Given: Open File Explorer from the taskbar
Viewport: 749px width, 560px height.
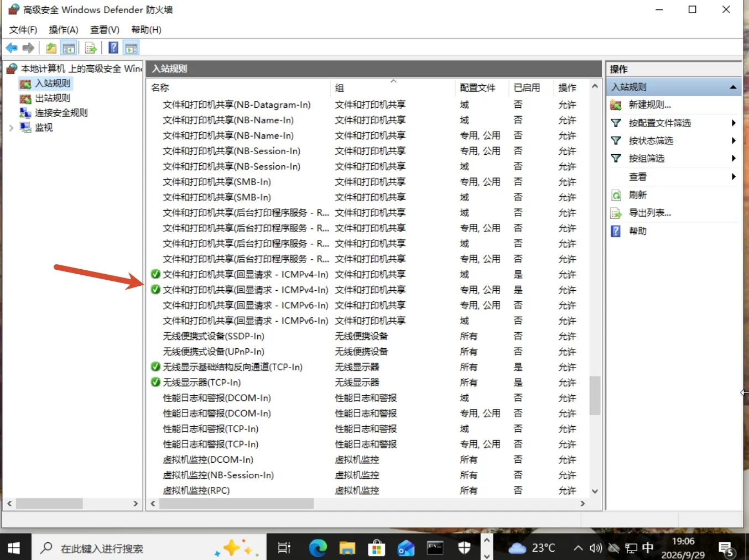Looking at the screenshot, I should (x=347, y=548).
